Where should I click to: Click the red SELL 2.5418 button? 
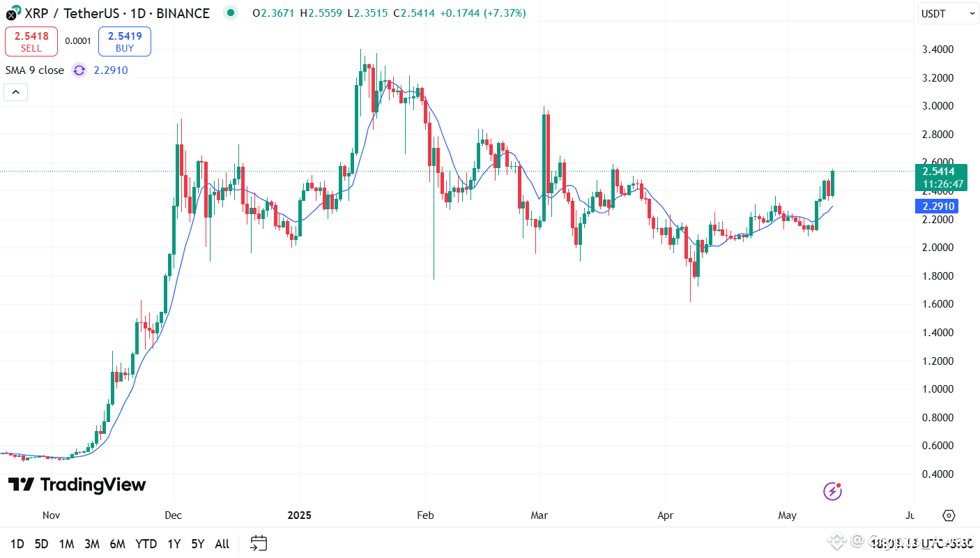point(31,41)
